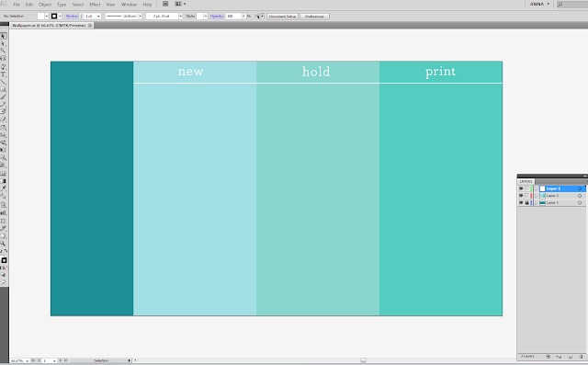Unlock Layer 1 via its lock icon

tap(526, 202)
